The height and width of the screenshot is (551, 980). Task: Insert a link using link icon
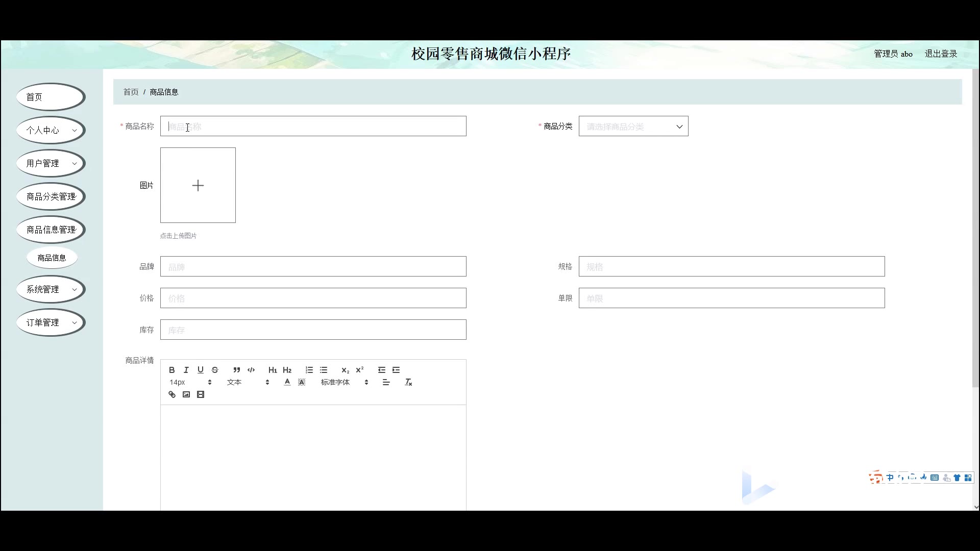pos(172,394)
